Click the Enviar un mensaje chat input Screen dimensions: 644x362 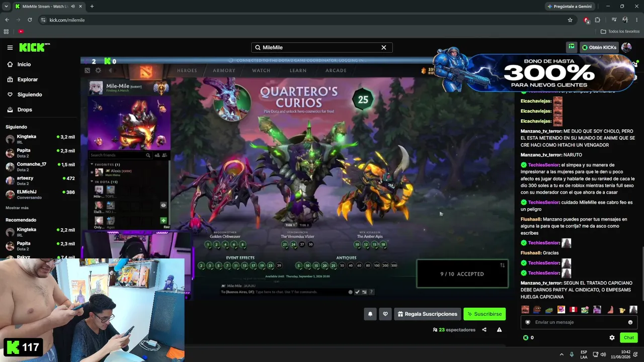coord(579,322)
